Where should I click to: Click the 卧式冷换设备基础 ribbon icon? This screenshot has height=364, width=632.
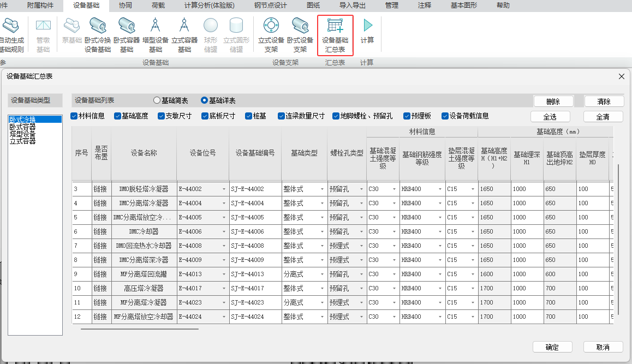click(x=98, y=26)
